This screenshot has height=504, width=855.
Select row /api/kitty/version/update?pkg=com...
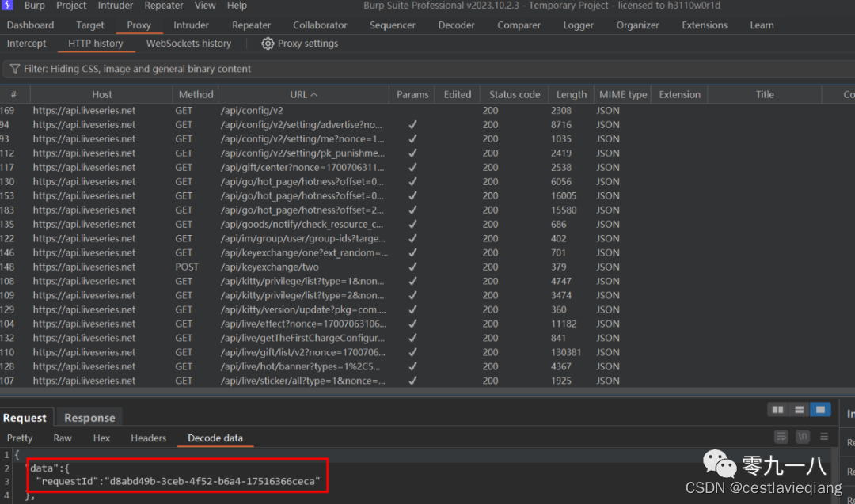click(x=427, y=309)
